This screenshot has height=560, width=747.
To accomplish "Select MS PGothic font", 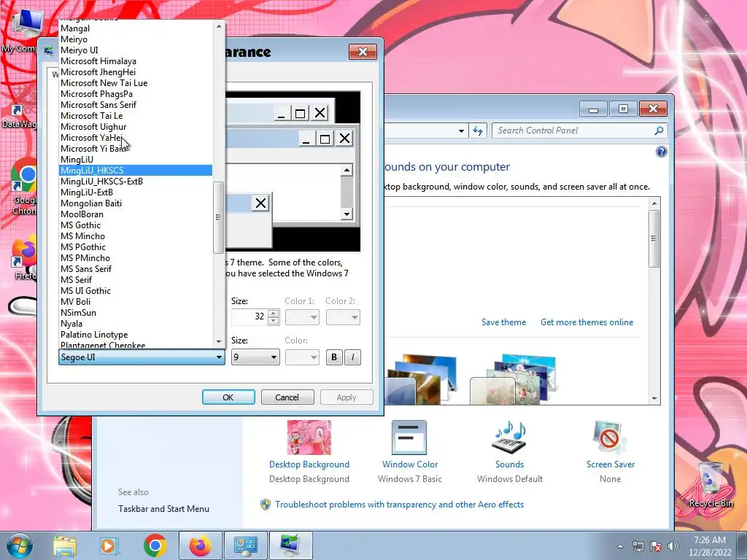I will (136, 247).
